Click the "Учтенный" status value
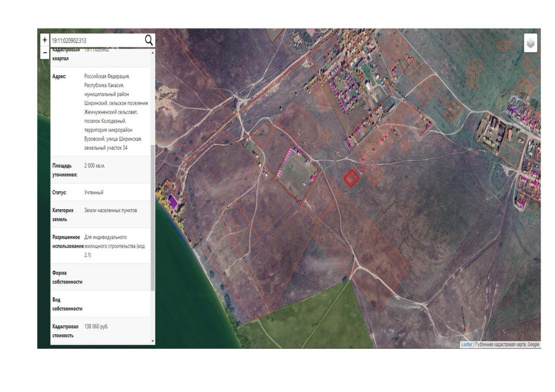555x392 pixels. pyautogui.click(x=94, y=192)
